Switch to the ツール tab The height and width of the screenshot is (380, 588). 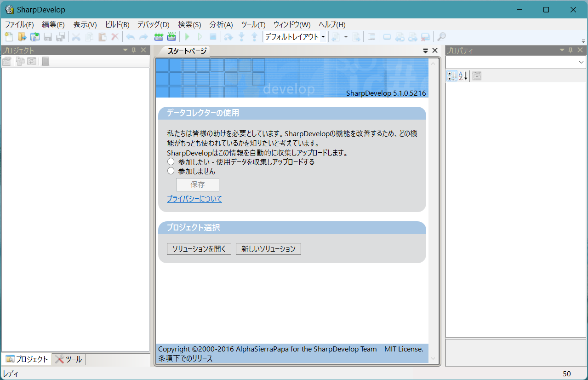[x=69, y=359]
